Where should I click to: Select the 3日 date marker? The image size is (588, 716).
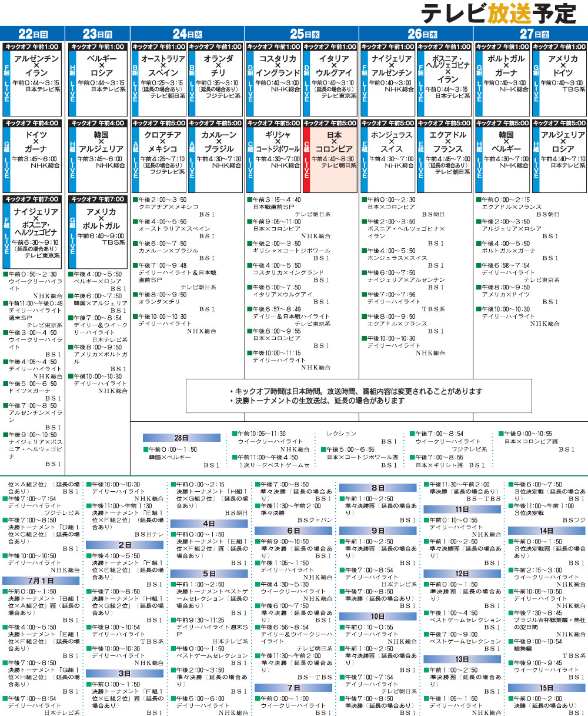[x=125, y=673]
